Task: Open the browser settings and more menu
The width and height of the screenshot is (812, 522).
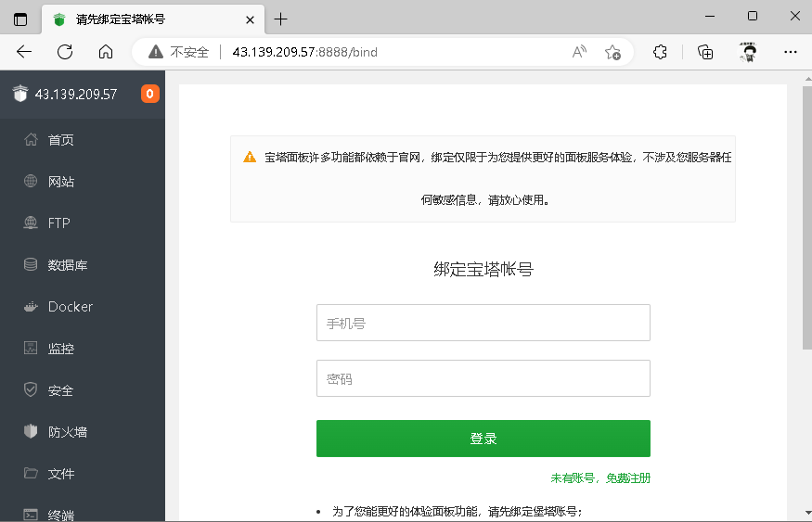Action: click(x=791, y=52)
